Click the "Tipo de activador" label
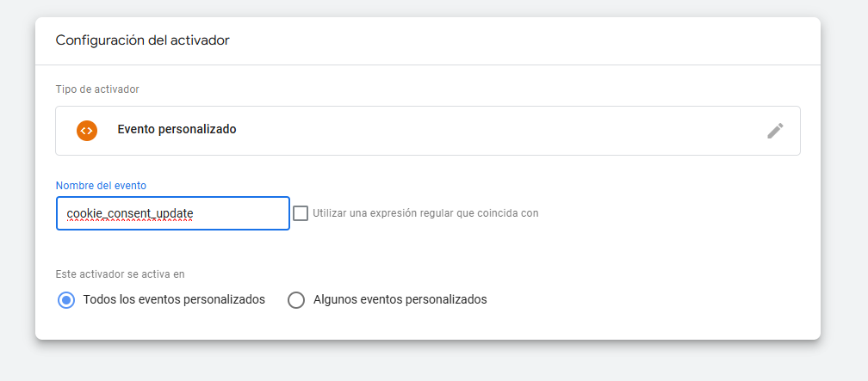The height and width of the screenshot is (381, 868). pos(97,89)
